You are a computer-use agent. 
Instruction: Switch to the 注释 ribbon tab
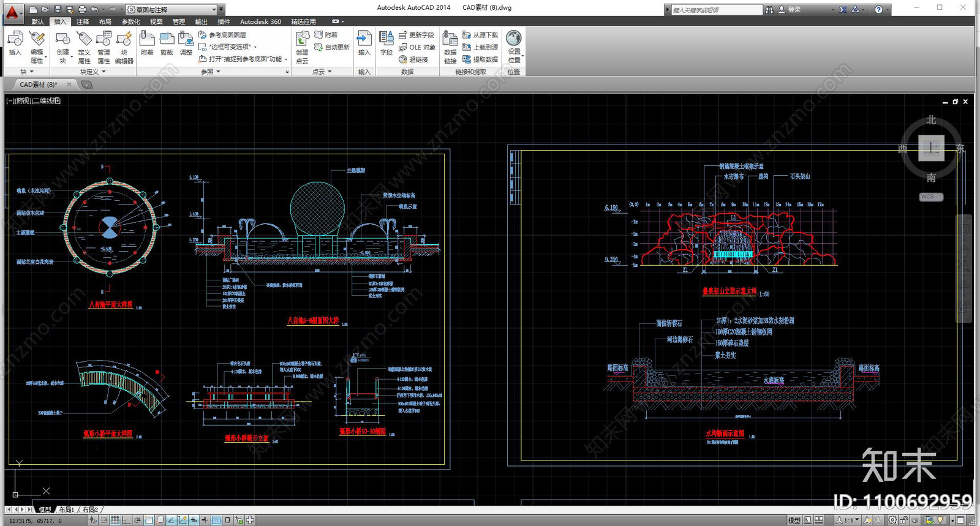coord(83,21)
